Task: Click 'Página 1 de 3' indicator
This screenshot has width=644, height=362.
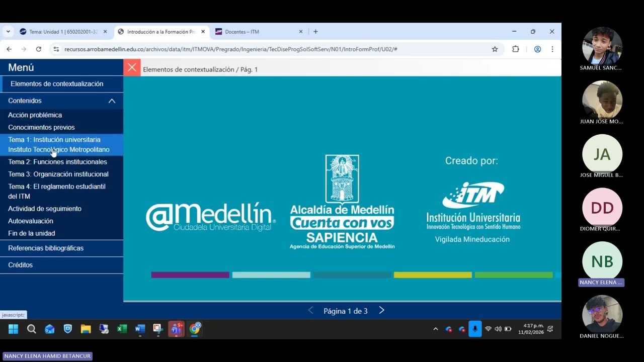Action: [346, 311]
